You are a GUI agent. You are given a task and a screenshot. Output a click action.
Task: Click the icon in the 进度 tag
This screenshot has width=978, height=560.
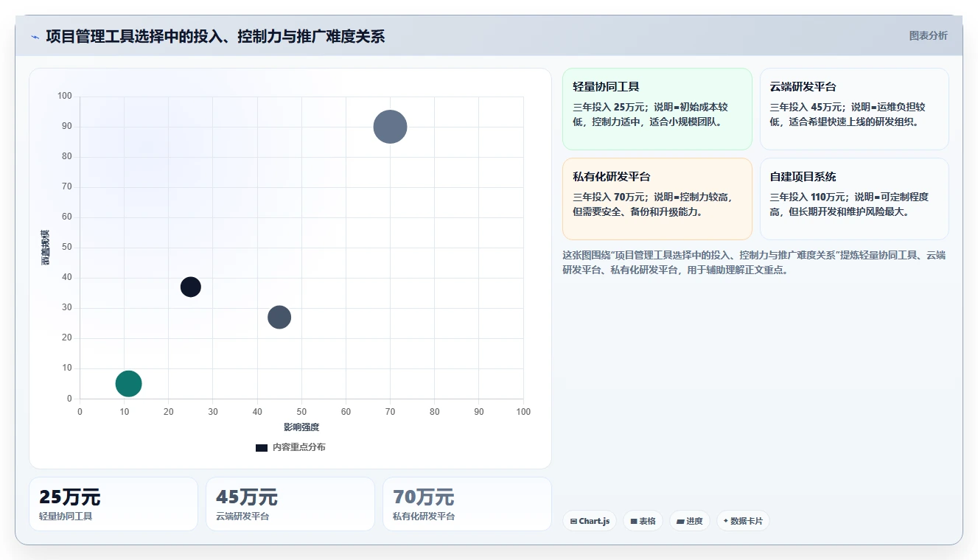point(680,522)
